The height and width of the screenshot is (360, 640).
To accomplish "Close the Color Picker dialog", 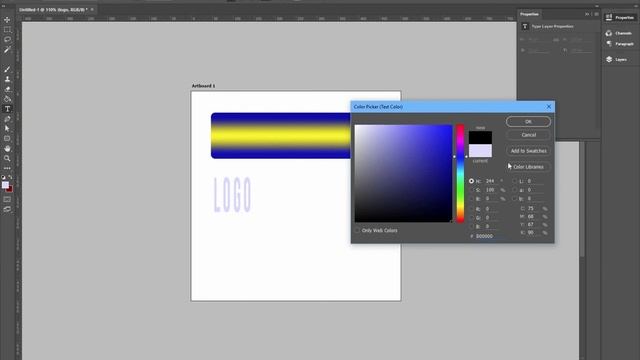I will pyautogui.click(x=549, y=107).
